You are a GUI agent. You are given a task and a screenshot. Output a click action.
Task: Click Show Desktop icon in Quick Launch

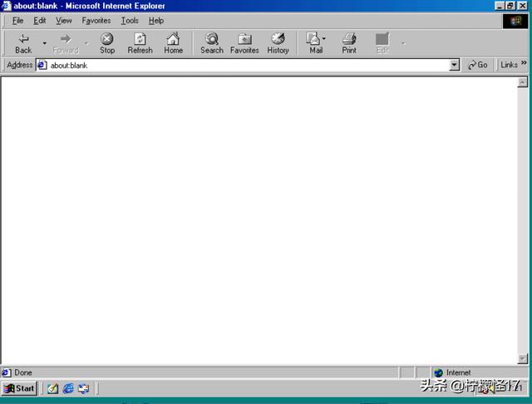tap(52, 388)
